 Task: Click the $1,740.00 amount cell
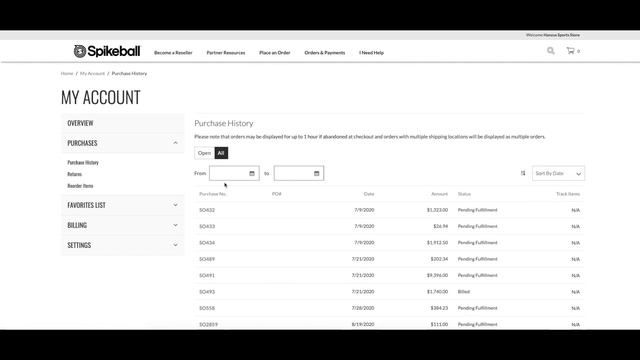point(437,292)
